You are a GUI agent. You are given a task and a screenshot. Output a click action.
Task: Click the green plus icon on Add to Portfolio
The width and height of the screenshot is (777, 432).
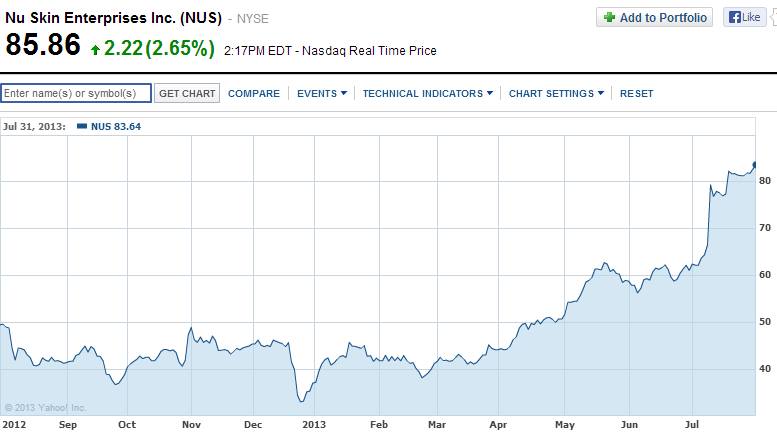[x=609, y=17]
